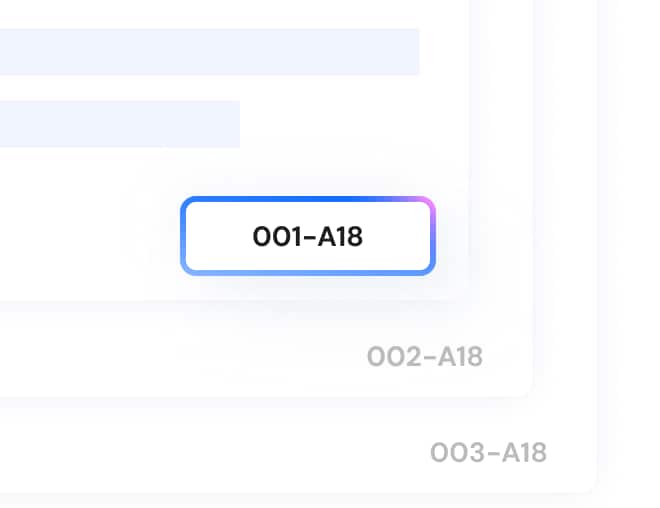Click the purple gradient corner of 001-A18
Image resolution: width=660 pixels, height=508 pixels.
[x=425, y=204]
